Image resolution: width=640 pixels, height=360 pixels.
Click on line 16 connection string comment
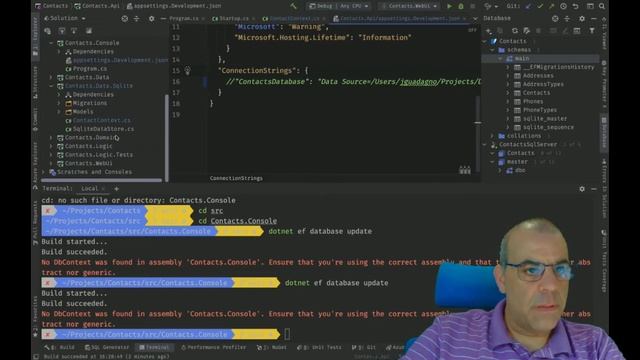[x=352, y=82]
